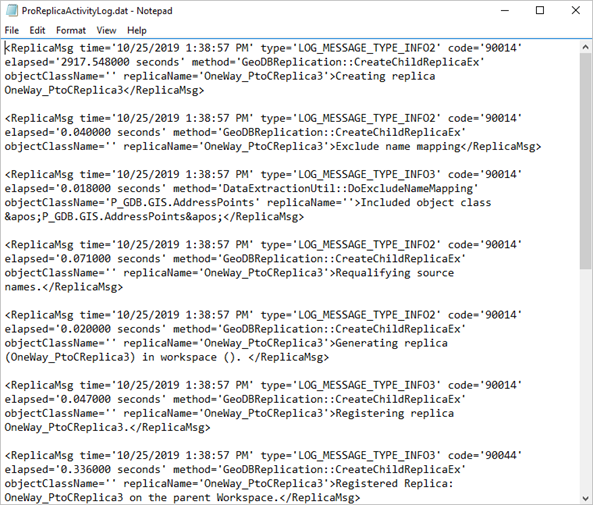Click text 'Registered Replica:'

coord(394,483)
